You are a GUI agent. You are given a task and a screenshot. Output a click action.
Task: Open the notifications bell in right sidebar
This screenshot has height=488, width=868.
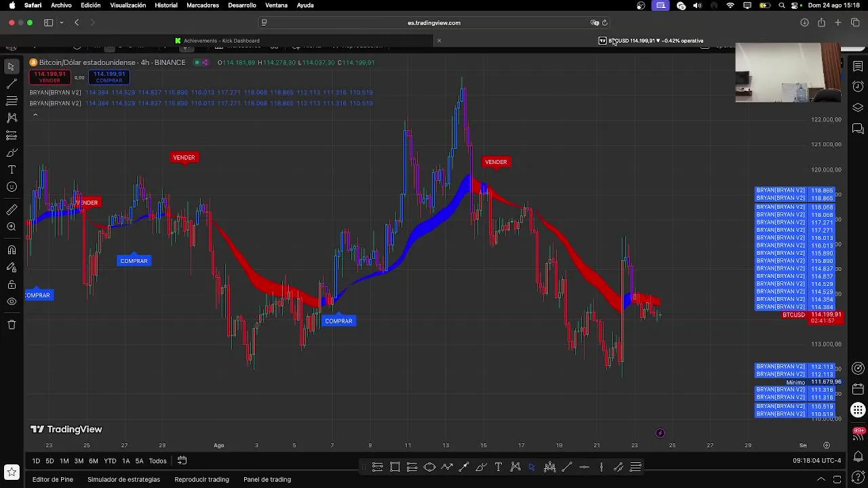(858, 455)
